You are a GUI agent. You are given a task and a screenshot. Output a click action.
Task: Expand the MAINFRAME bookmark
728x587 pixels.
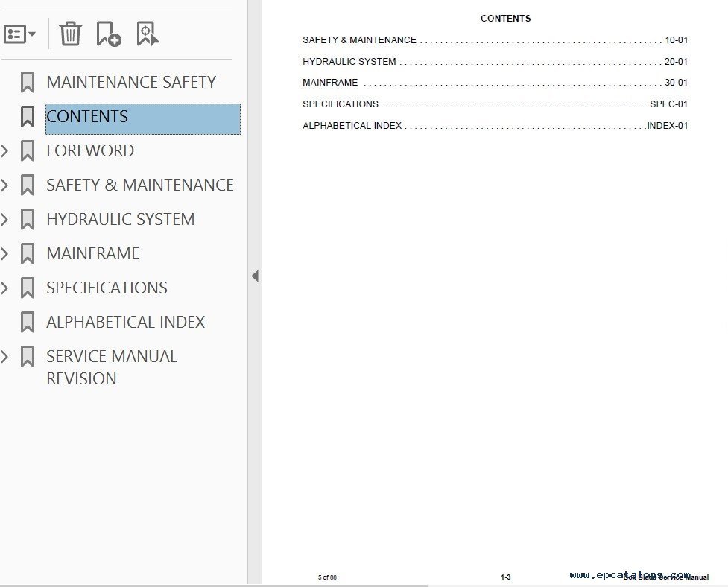[x=5, y=254]
